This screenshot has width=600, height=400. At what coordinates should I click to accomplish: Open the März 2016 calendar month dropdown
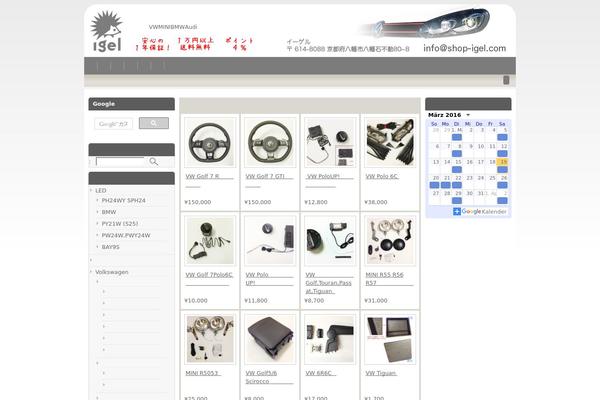468,115
